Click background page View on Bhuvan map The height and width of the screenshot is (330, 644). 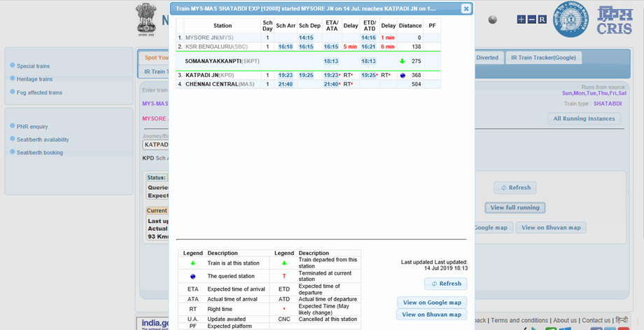point(551,228)
